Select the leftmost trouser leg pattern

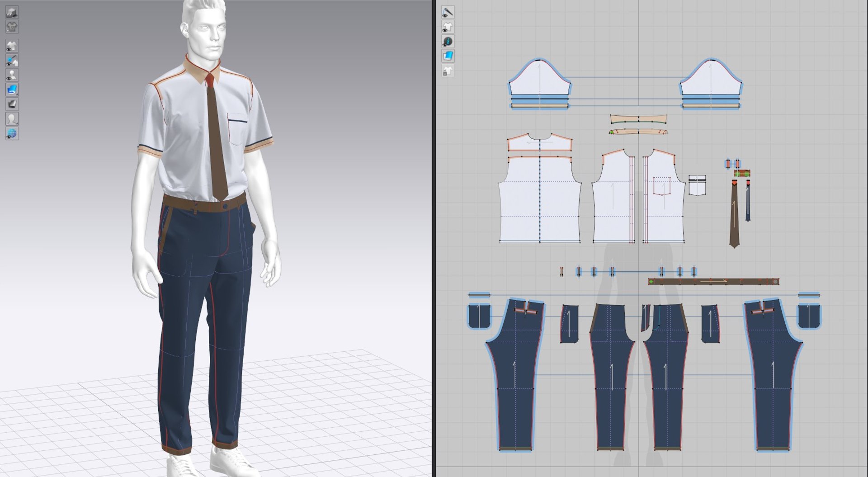(515, 375)
